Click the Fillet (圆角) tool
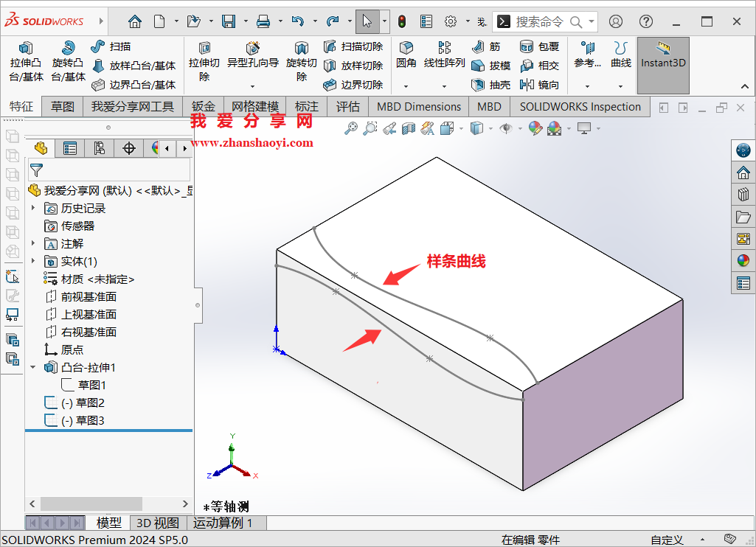This screenshot has width=756, height=547. [406, 55]
